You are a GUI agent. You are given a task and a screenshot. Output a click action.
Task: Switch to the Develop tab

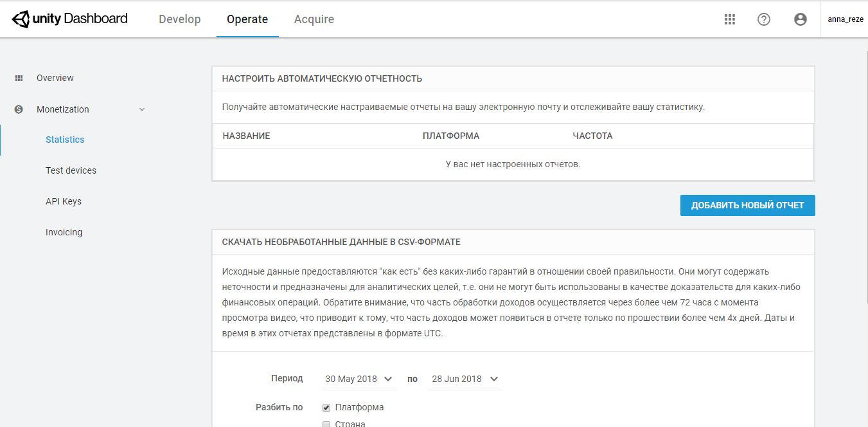tap(179, 19)
